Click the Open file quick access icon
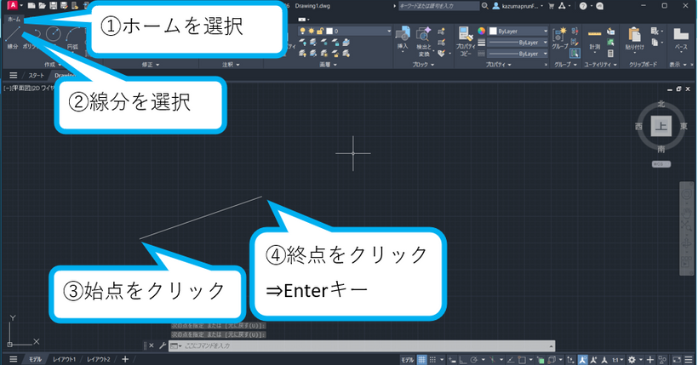 pyautogui.click(x=42, y=6)
